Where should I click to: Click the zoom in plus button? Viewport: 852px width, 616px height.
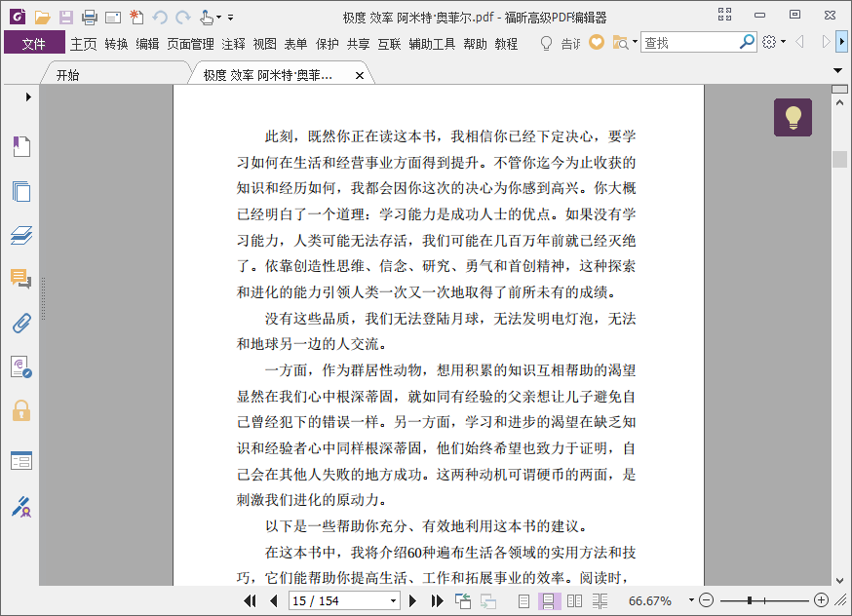[821, 600]
